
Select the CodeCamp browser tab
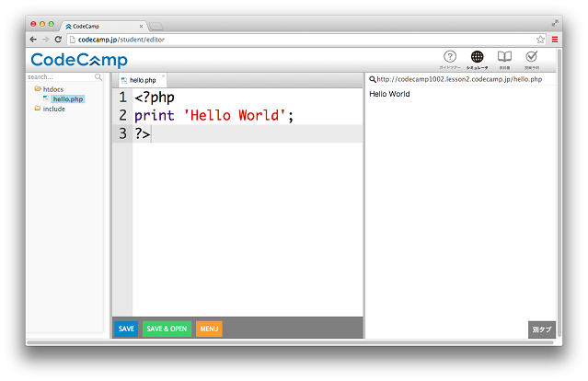pos(103,27)
